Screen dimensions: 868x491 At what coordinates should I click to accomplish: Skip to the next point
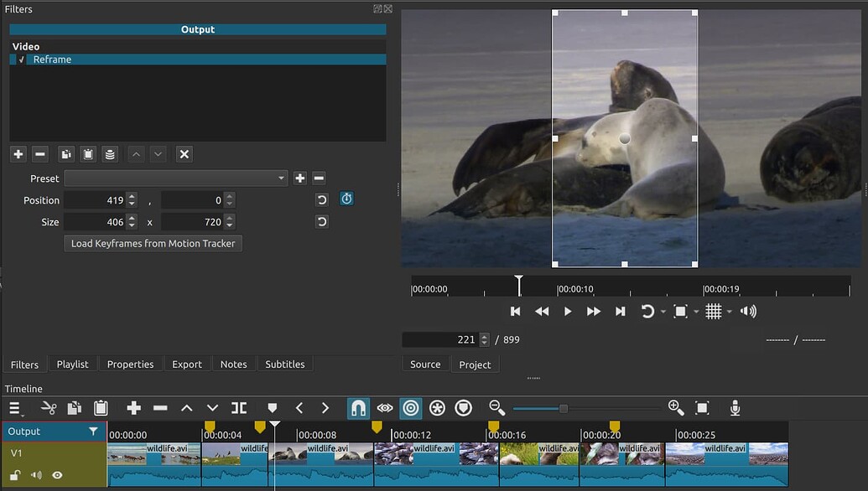620,312
